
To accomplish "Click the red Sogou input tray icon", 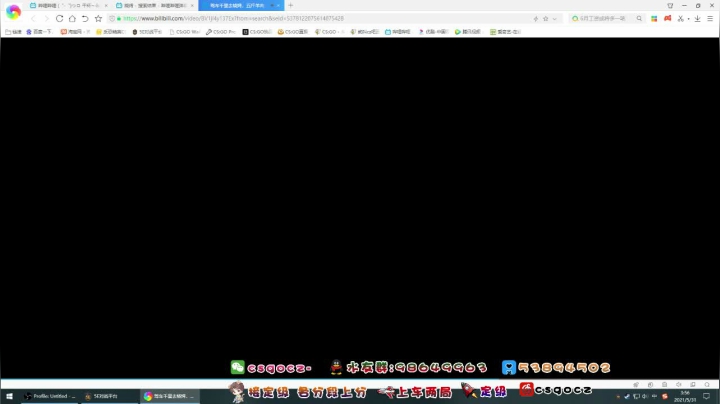I will tap(664, 396).
